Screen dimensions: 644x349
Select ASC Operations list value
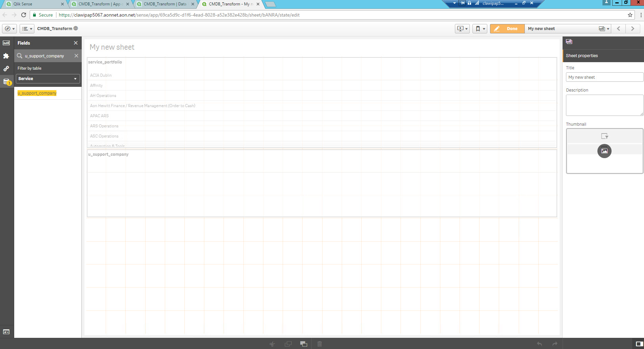321,136
